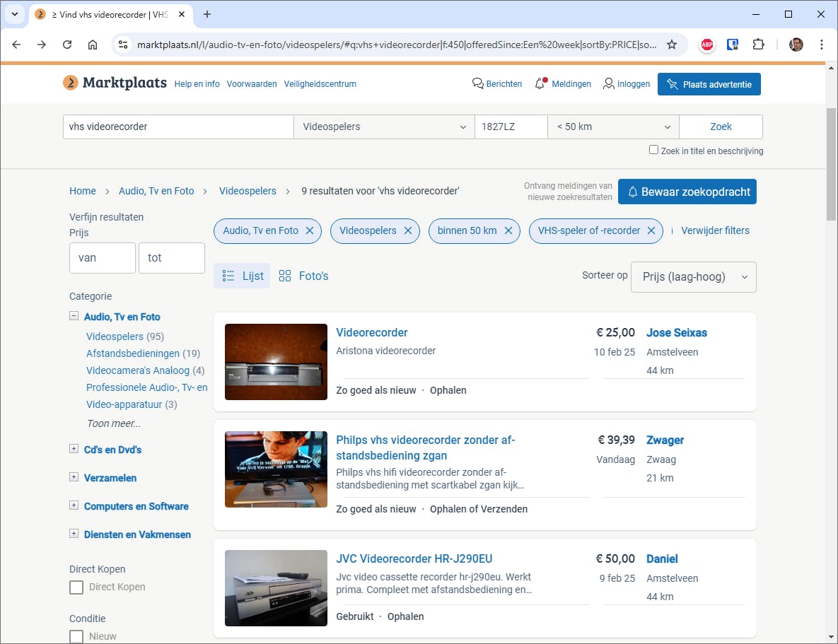Open Berichten messages
838x644 pixels.
coord(497,84)
